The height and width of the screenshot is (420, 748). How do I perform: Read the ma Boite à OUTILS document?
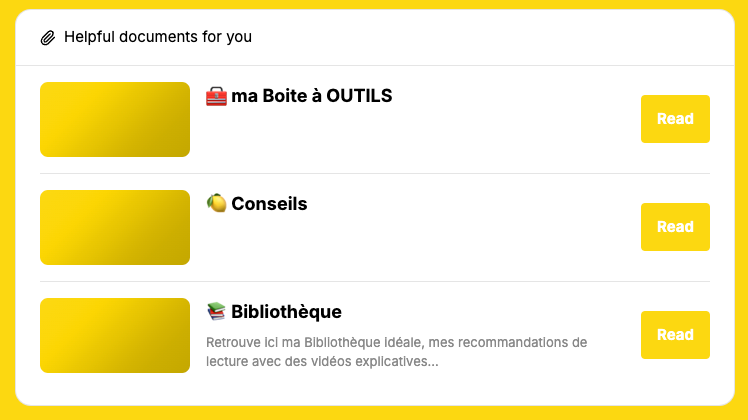675,119
